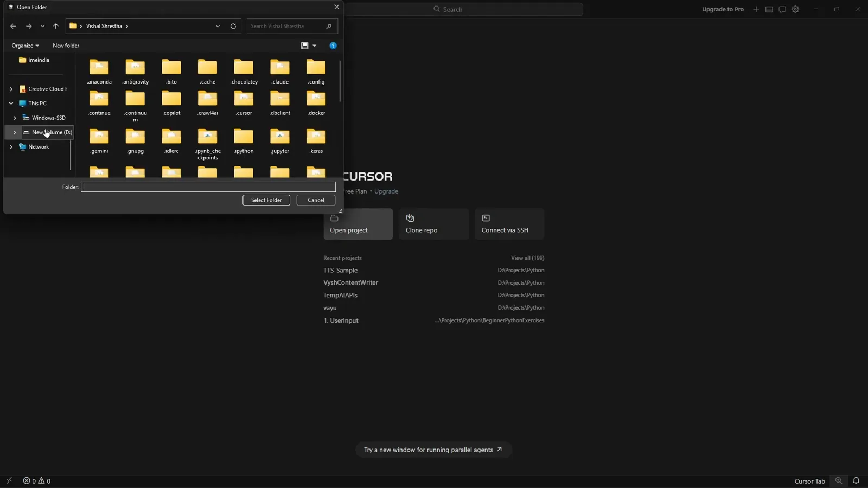Change view layout icon

coord(304,46)
